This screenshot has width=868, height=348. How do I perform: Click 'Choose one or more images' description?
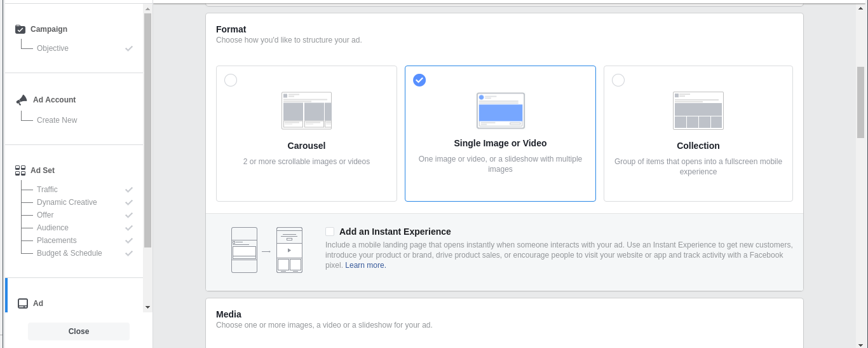pos(324,325)
